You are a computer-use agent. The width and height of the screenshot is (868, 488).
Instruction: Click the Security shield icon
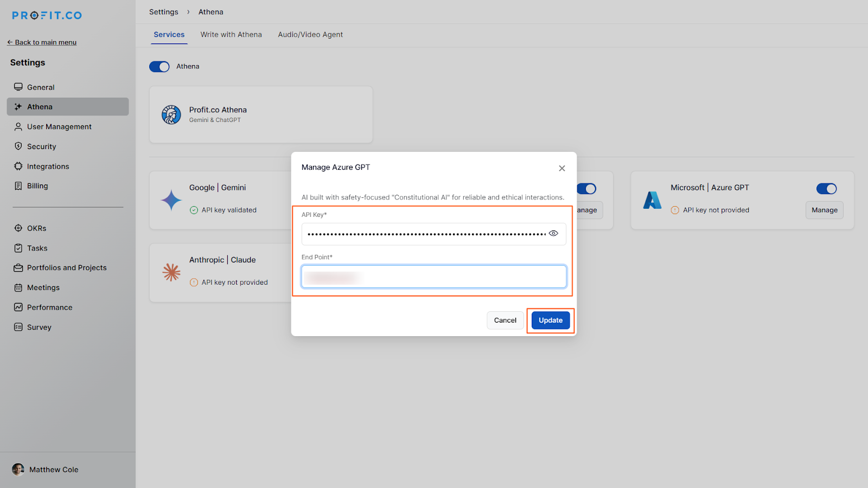pos(18,146)
